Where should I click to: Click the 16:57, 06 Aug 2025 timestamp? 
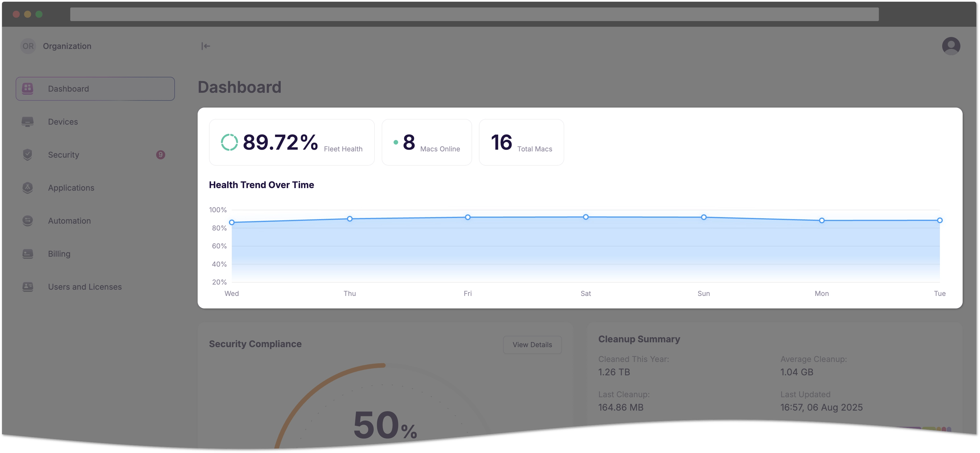tap(821, 408)
